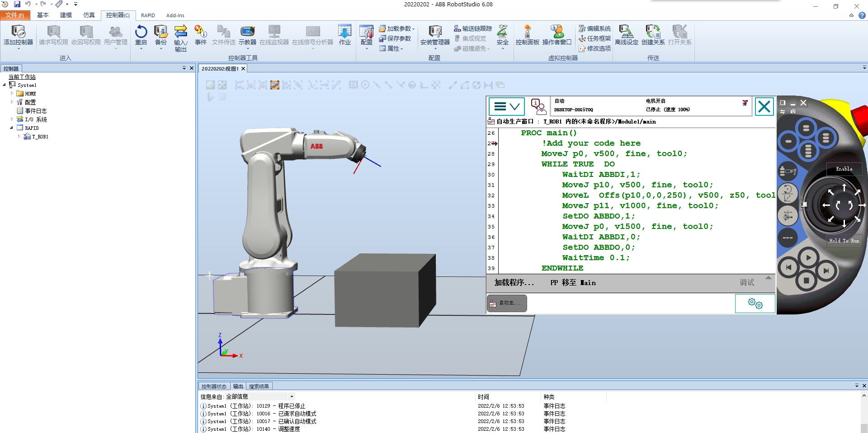
Task: Switch to the 基本 ribbon tab
Action: point(43,15)
